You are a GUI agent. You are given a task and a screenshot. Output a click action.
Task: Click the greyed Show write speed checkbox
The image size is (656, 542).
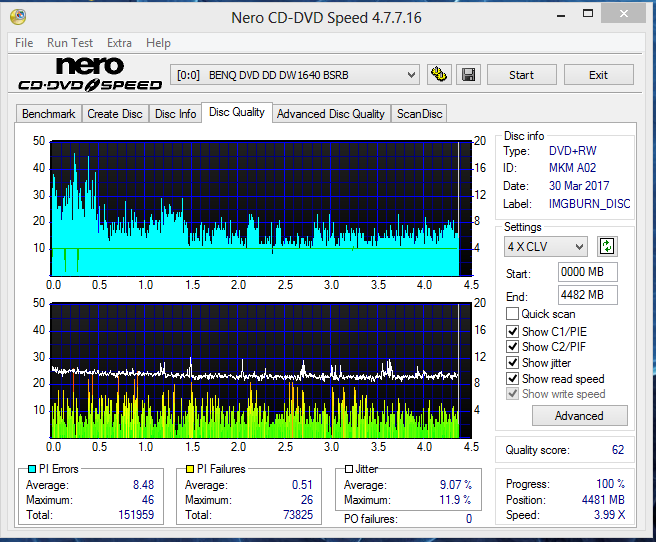(x=512, y=394)
